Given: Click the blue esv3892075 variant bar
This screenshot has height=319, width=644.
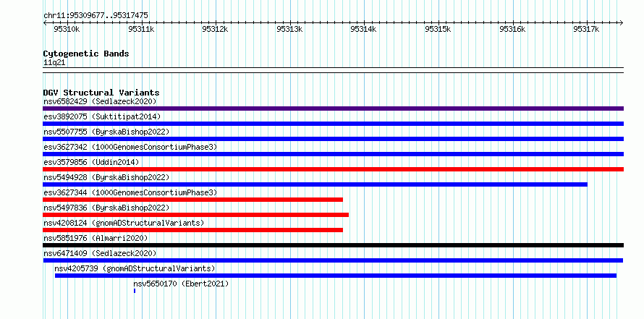Looking at the screenshot, I should (333, 124).
